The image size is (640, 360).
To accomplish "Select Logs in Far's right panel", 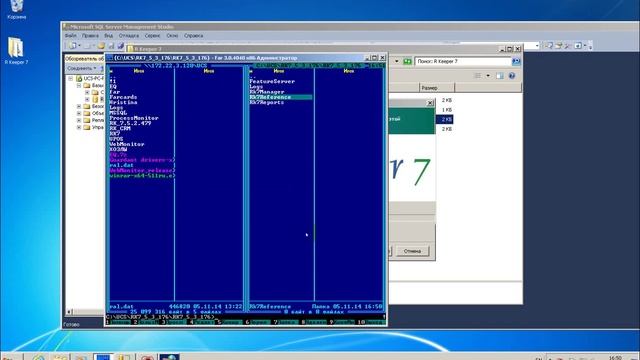I will pos(256,87).
